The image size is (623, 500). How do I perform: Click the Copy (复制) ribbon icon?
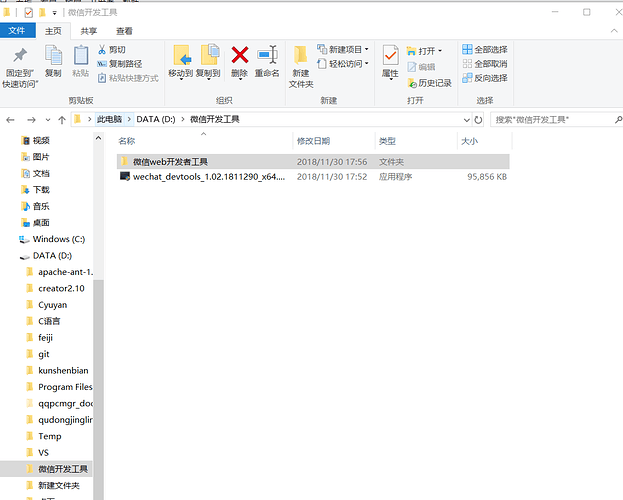(53, 61)
